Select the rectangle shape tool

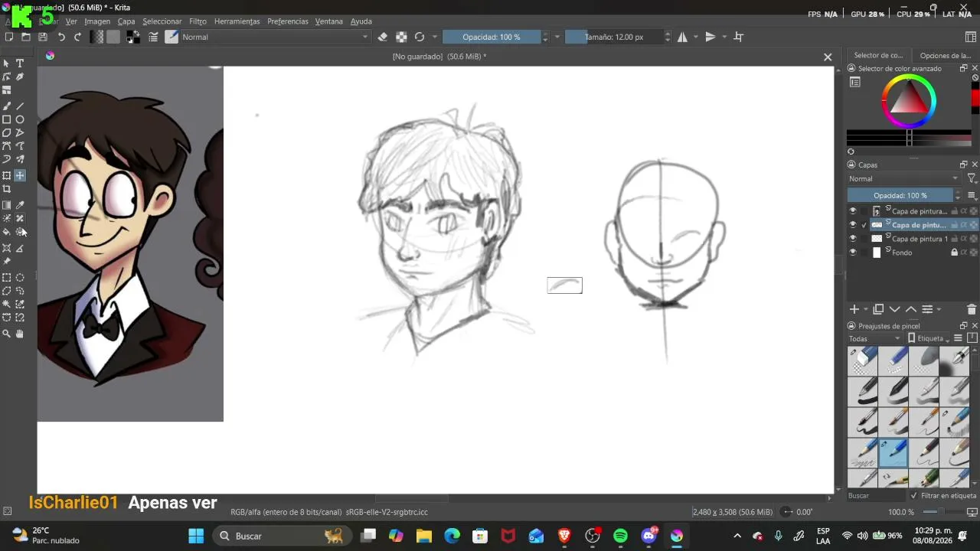click(x=7, y=119)
